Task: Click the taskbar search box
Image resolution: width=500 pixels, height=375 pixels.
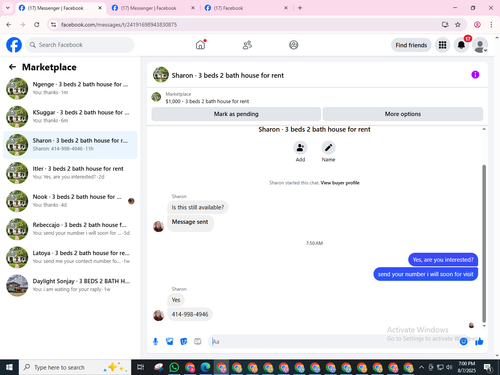Action: tap(75, 367)
